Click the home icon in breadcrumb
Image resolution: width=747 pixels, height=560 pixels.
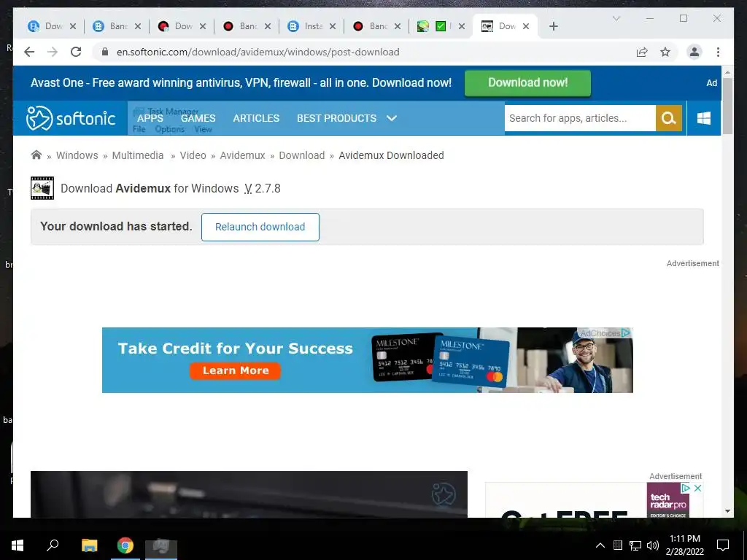(x=36, y=155)
